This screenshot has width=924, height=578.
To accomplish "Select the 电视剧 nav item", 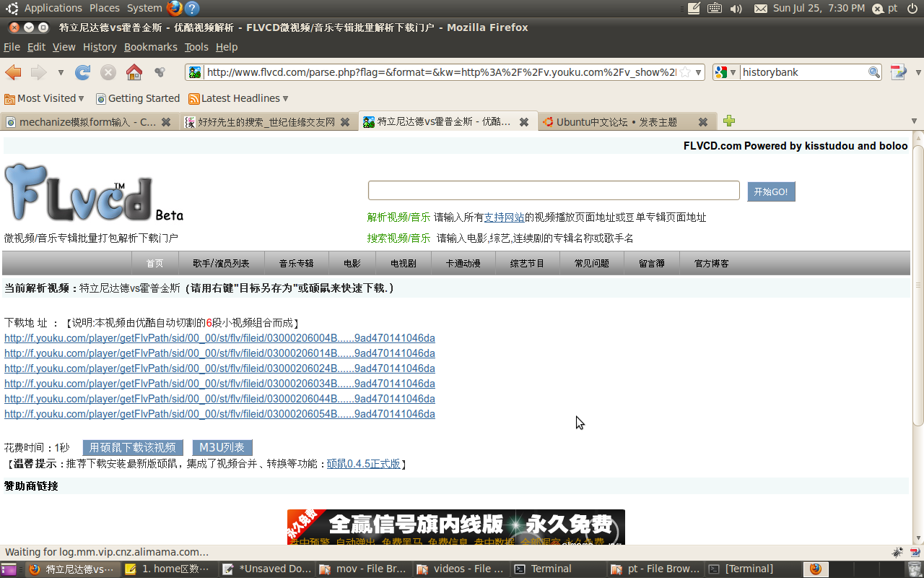I will tap(404, 263).
